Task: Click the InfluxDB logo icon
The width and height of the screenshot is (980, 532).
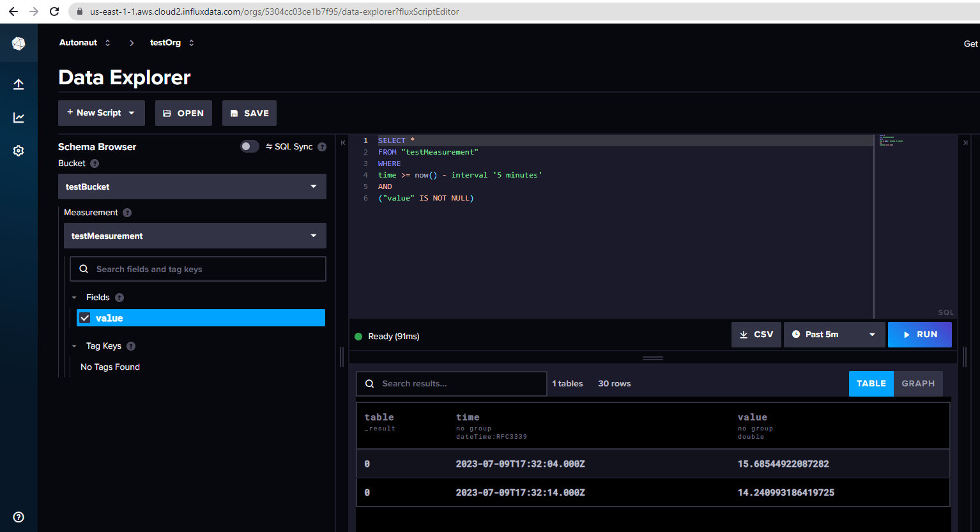Action: click(x=19, y=43)
